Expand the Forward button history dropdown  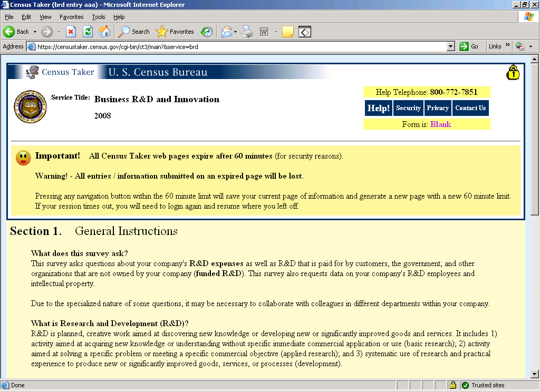pos(59,32)
